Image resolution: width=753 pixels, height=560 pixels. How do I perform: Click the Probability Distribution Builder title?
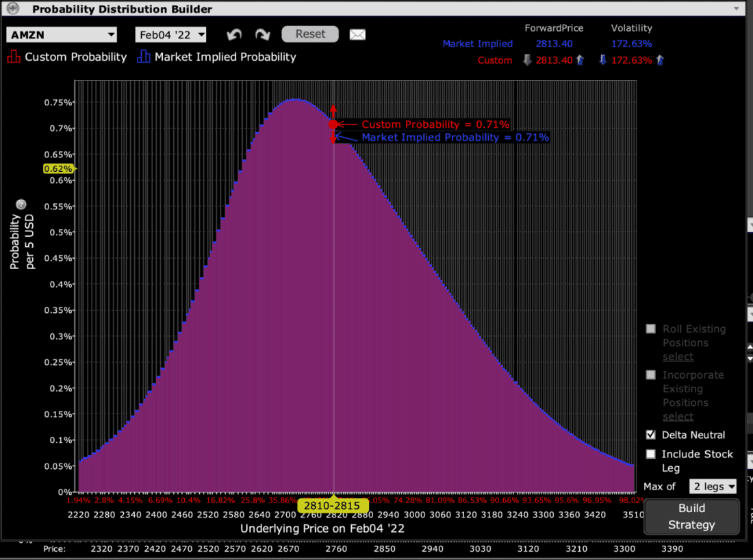[122, 9]
